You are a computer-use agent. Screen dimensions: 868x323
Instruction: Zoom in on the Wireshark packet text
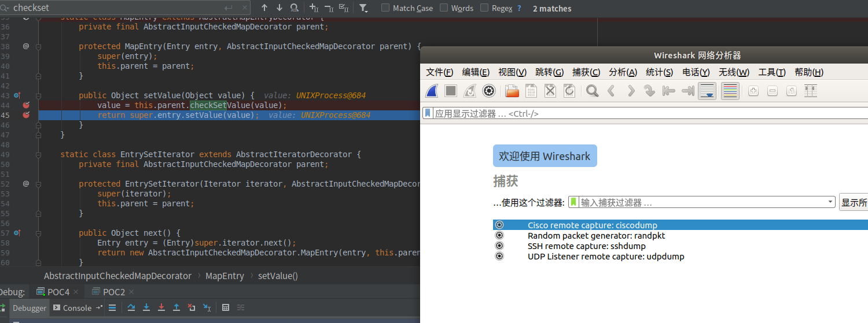pos(753,91)
